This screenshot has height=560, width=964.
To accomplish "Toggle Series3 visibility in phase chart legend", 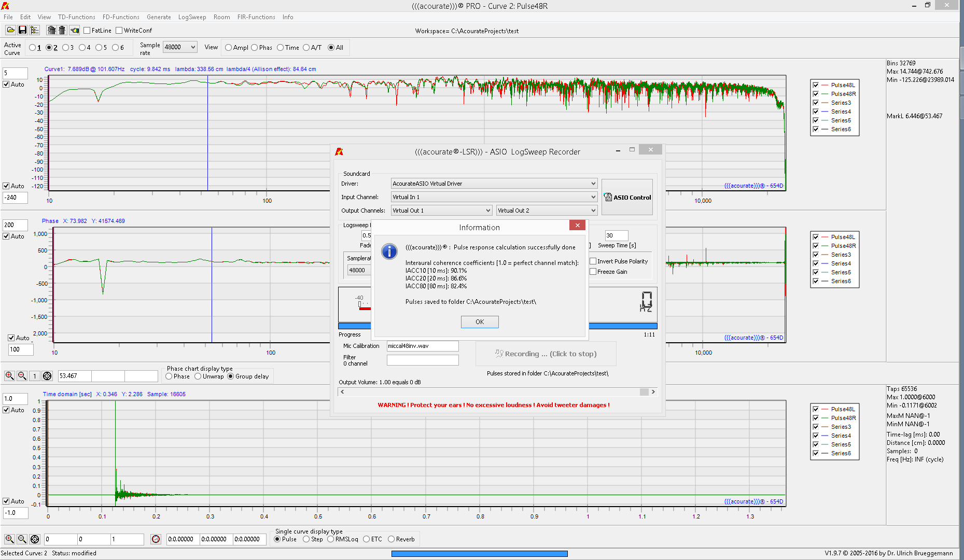I will coord(816,255).
